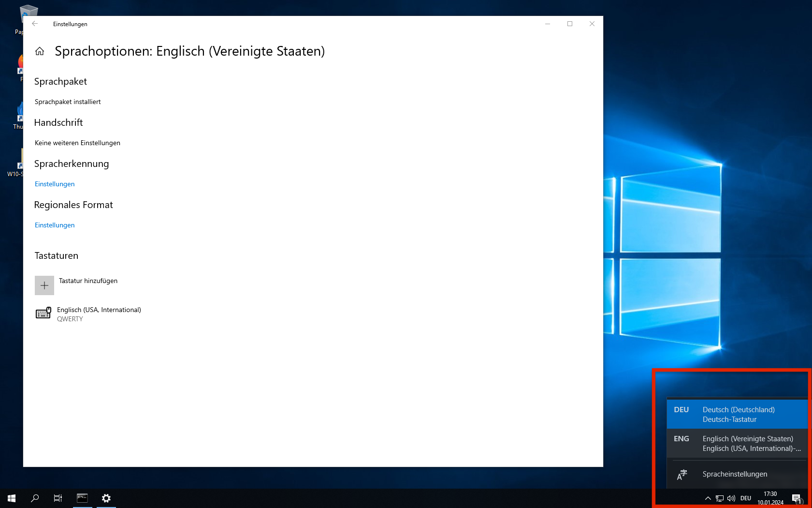Open the taskbar clock and date

(770, 498)
